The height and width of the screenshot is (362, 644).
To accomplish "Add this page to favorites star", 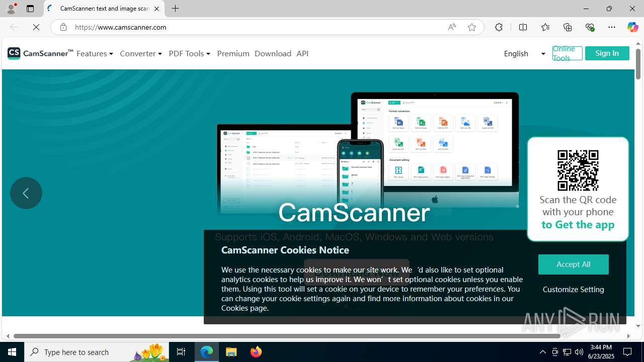I will [471, 27].
